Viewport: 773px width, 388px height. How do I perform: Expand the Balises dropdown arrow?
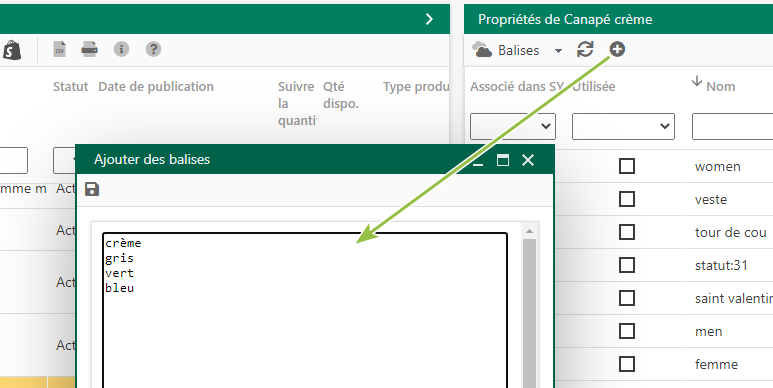[558, 50]
